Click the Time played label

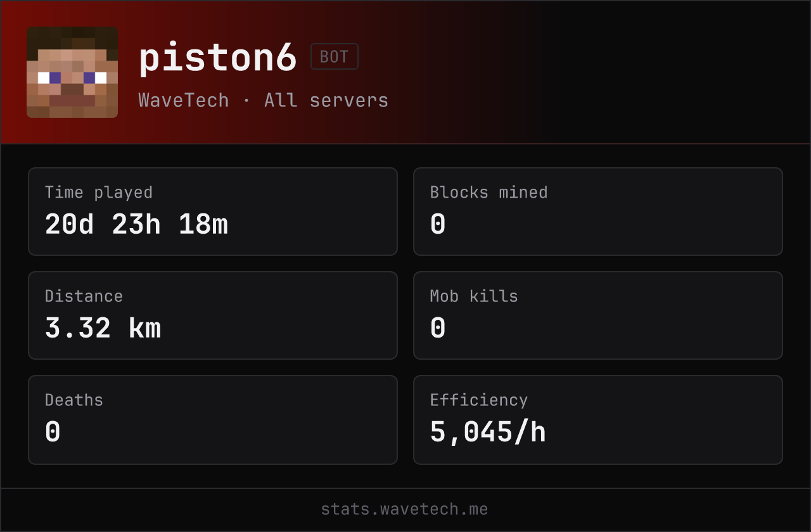pos(99,193)
